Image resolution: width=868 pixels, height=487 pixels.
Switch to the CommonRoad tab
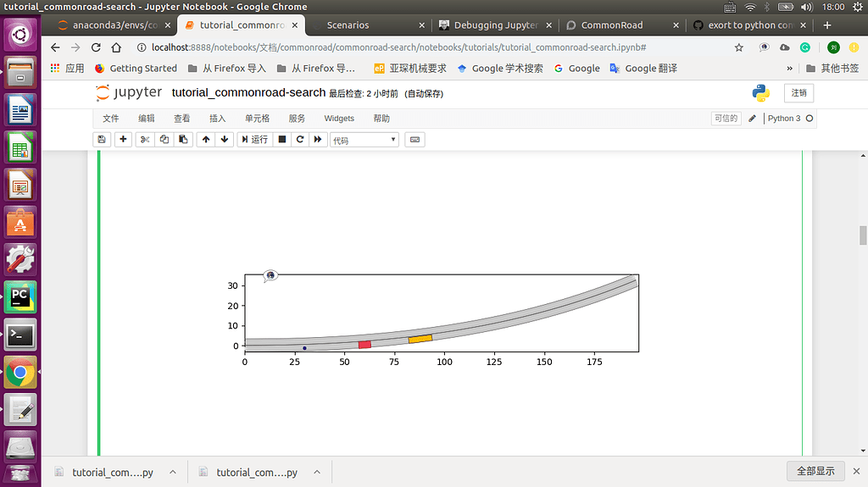tap(611, 25)
